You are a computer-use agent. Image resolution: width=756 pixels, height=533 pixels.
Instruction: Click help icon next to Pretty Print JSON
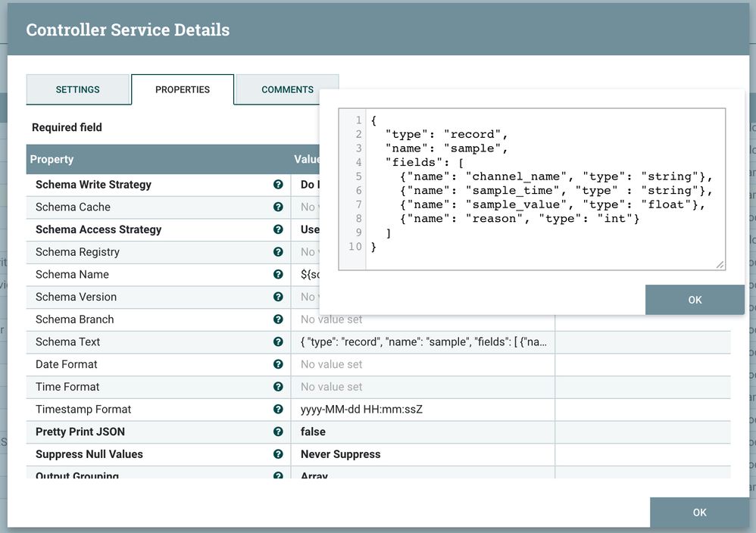[278, 432]
